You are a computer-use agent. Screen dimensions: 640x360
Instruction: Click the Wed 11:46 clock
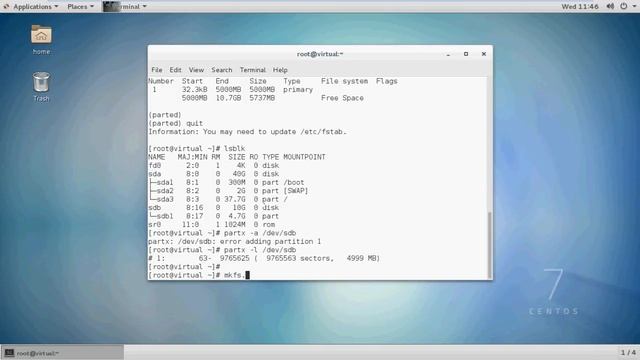(x=580, y=7)
